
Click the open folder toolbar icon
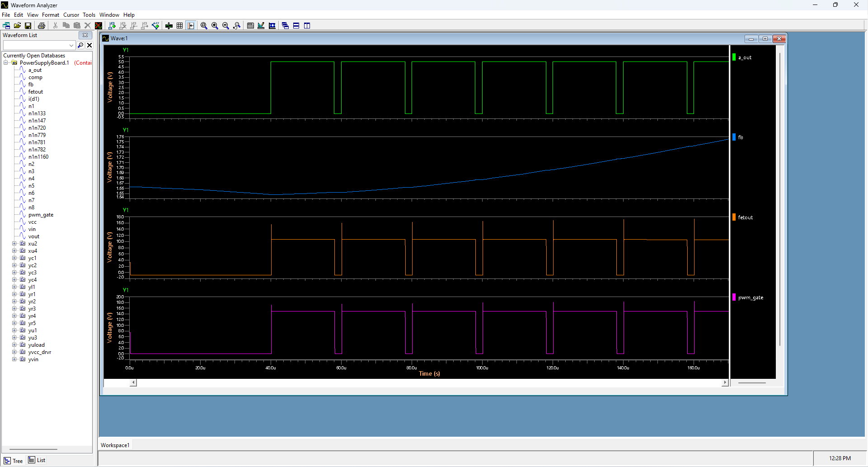(x=17, y=26)
